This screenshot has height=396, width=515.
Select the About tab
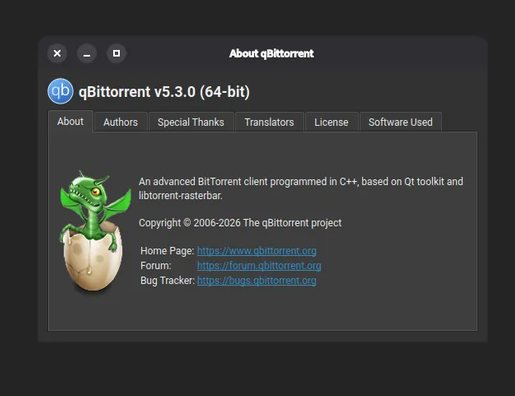(x=70, y=121)
